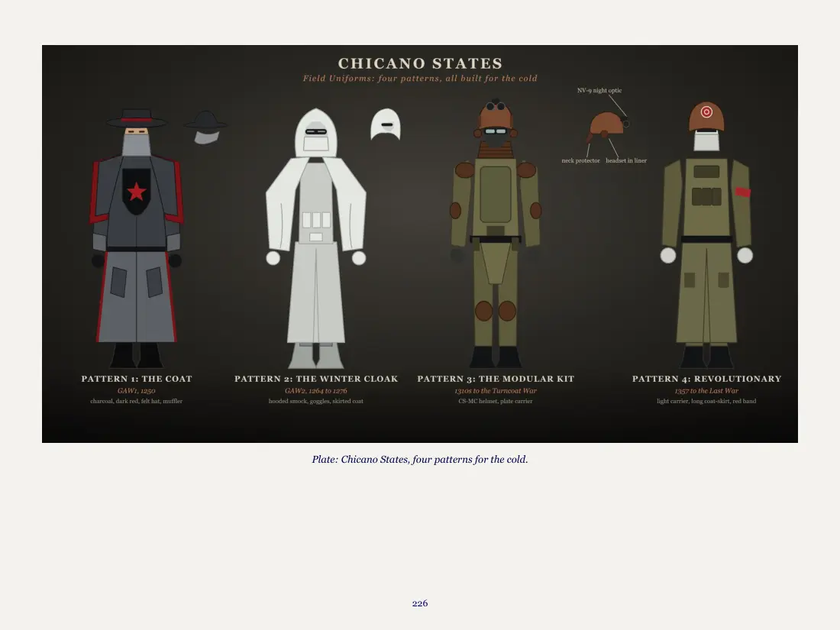
Task: Click "charcoal, dark red, felt hat, muffler" description
Action: point(137,401)
